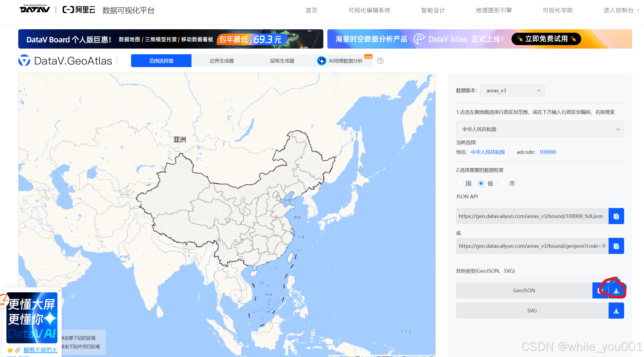644x357 pixels.
Task: Open the help question-mark icon
Action: point(380,61)
